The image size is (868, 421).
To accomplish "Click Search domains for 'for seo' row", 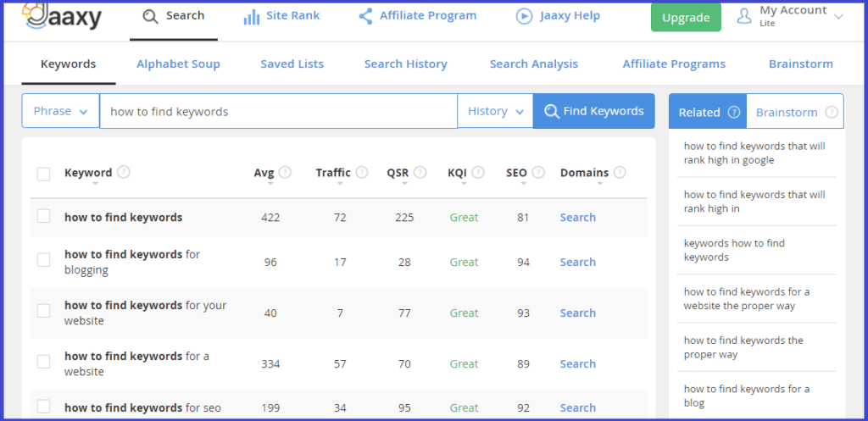I will (x=577, y=407).
